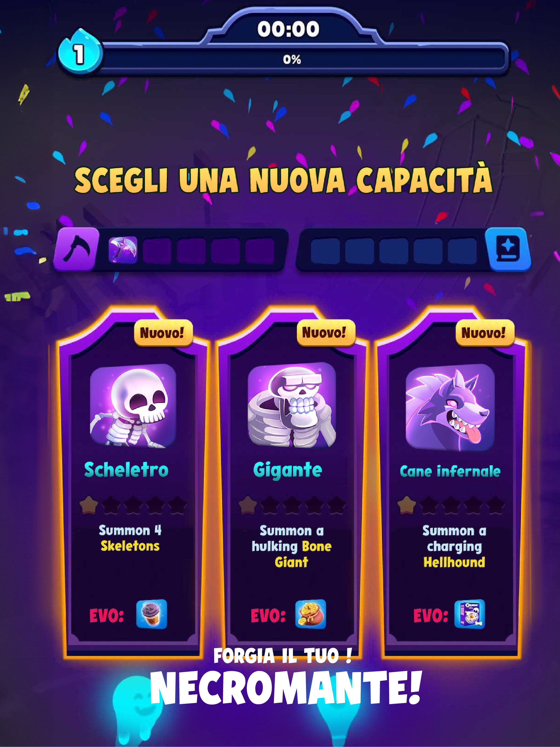Viewport: 560px width, 747px height.
Task: Select the first empty passive slot
Action: tap(325, 250)
